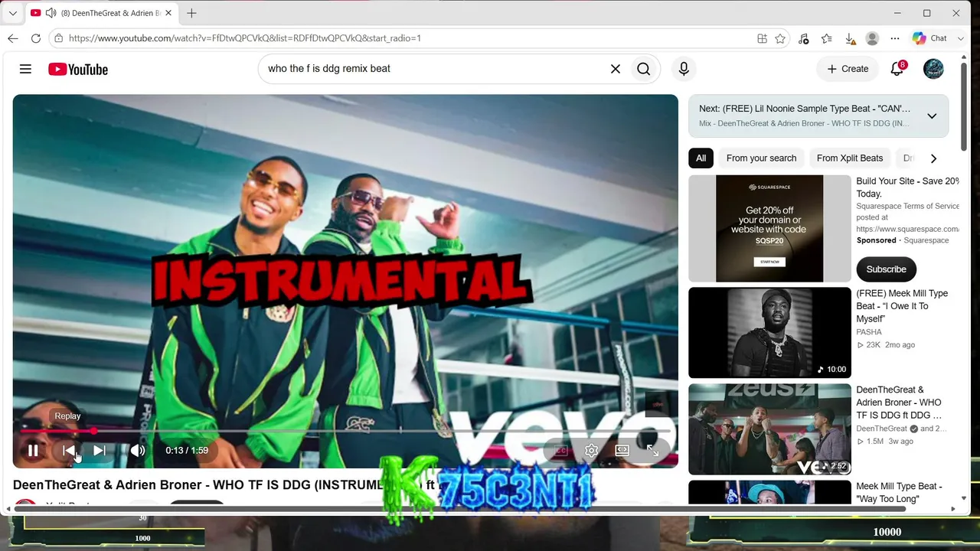
Task: Show more filter chips with right chevron
Action: [933, 158]
